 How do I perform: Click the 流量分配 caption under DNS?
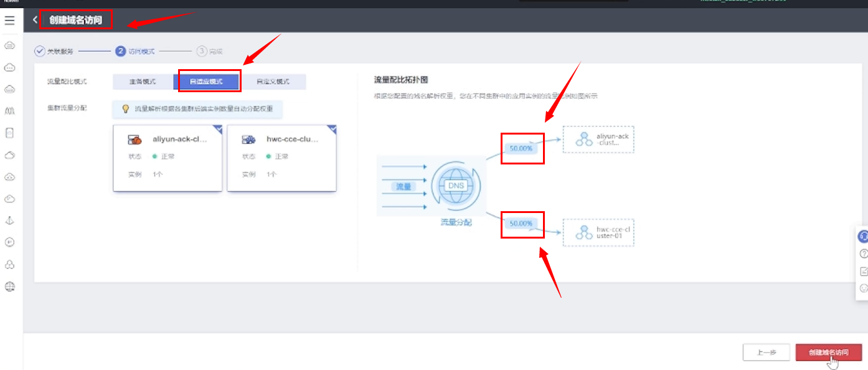point(456,222)
